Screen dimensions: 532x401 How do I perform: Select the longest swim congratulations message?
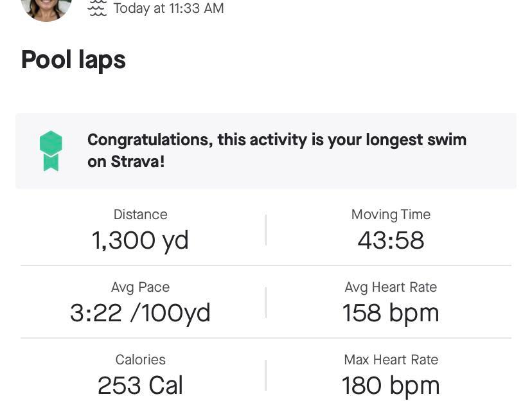coord(277,150)
